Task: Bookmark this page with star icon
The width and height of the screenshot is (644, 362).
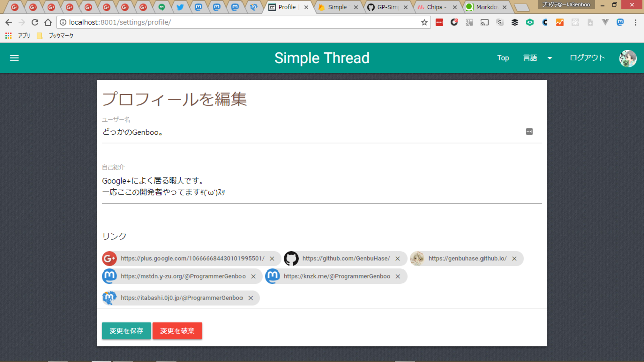Action: (424, 22)
